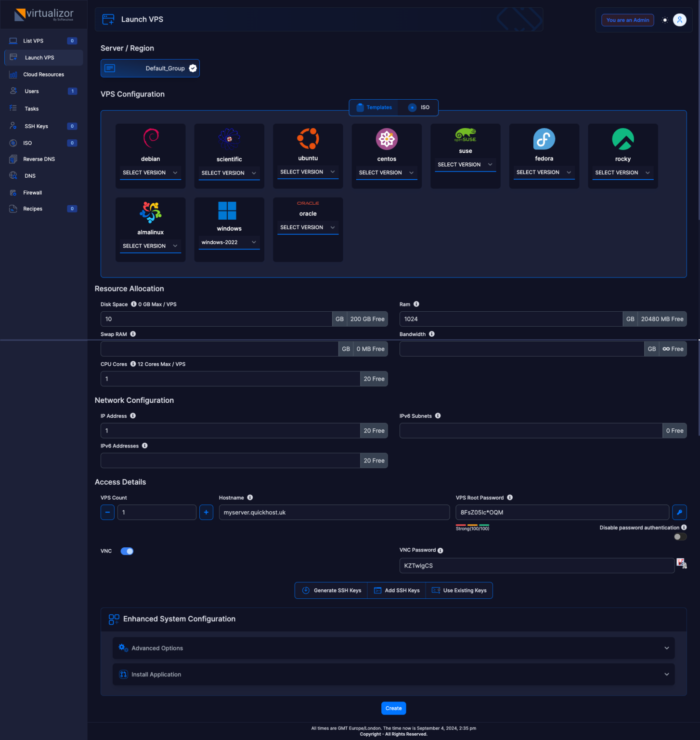Click the openSUSE chameleon logo
The width and height of the screenshot is (700, 740).
tap(466, 135)
